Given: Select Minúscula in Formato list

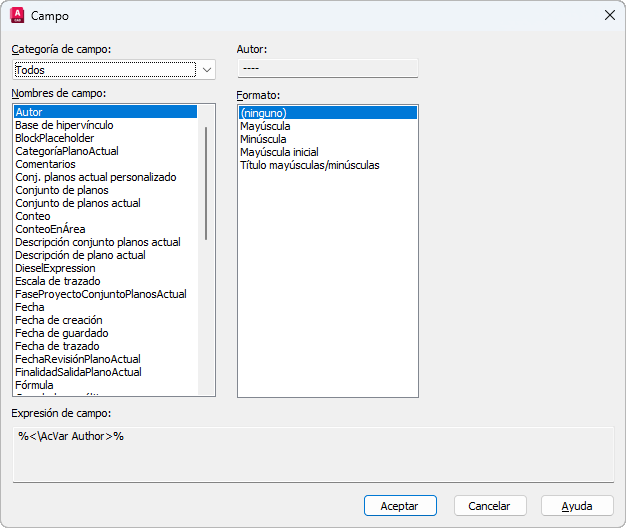Looking at the screenshot, I should [x=264, y=139].
